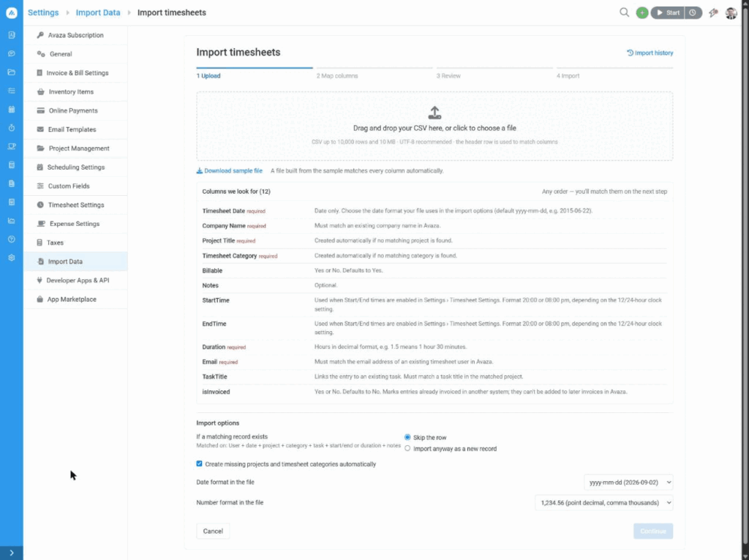
Task: Select 'Import anyway as a new record'
Action: click(407, 449)
